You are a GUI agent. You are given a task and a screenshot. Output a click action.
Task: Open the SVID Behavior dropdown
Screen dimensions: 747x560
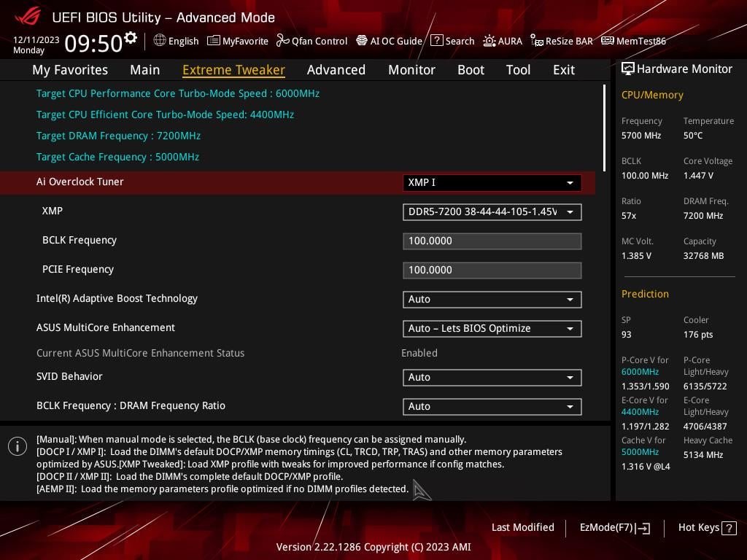[492, 377]
